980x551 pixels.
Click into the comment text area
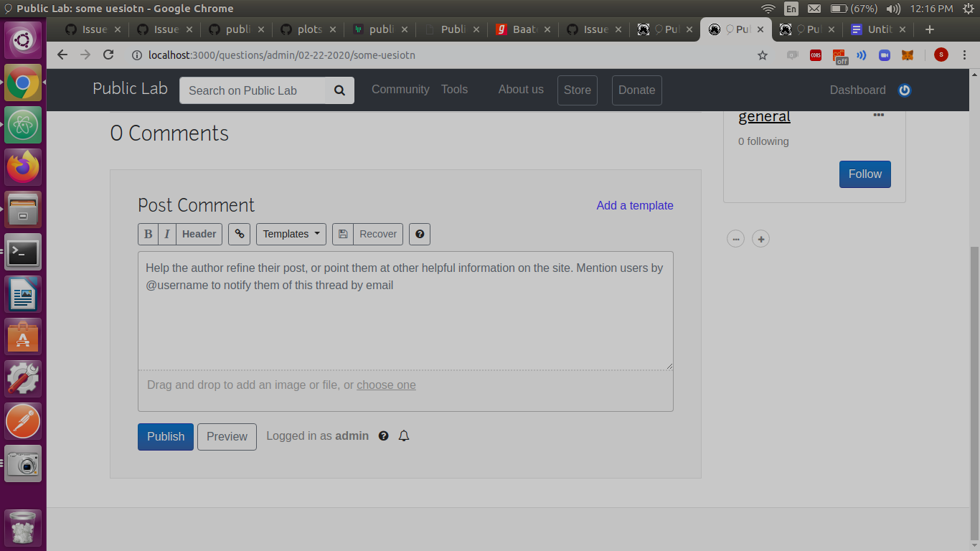pyautogui.click(x=405, y=311)
